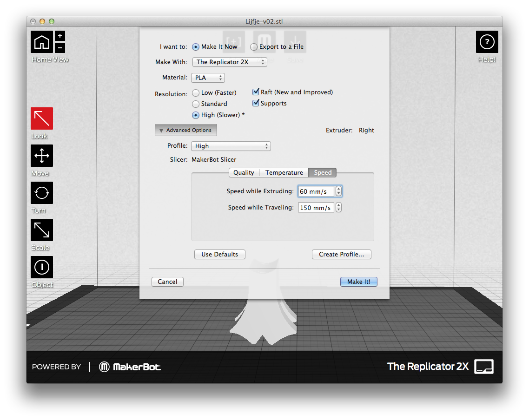This screenshot has width=529, height=420.
Task: Click the Home View icon
Action: [x=41, y=41]
